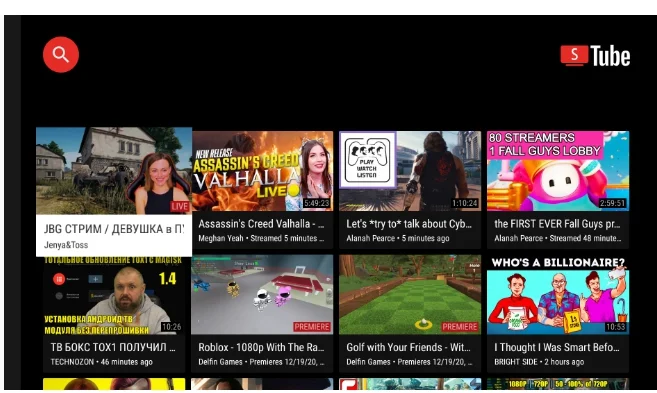The image size is (657, 393).
Task: Click title 'JBG СТРИМ / ДЕВУШКА в П'
Action: pyautogui.click(x=114, y=229)
